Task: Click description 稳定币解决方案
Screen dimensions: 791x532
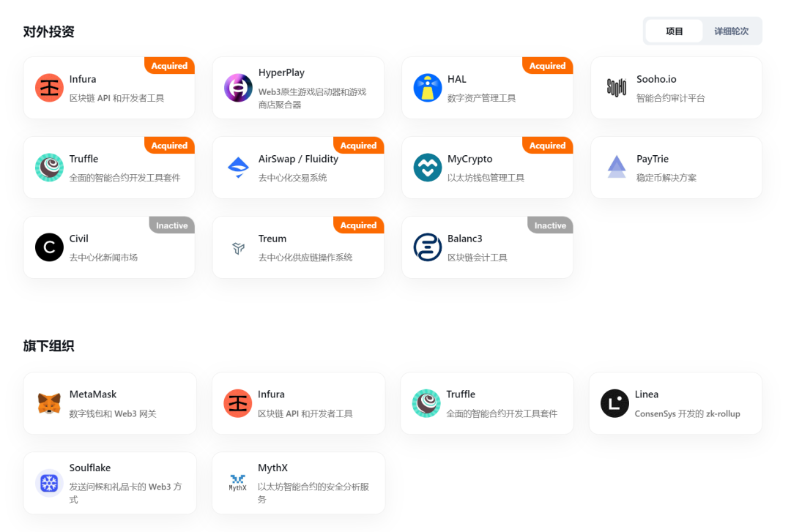Action: coord(666,178)
